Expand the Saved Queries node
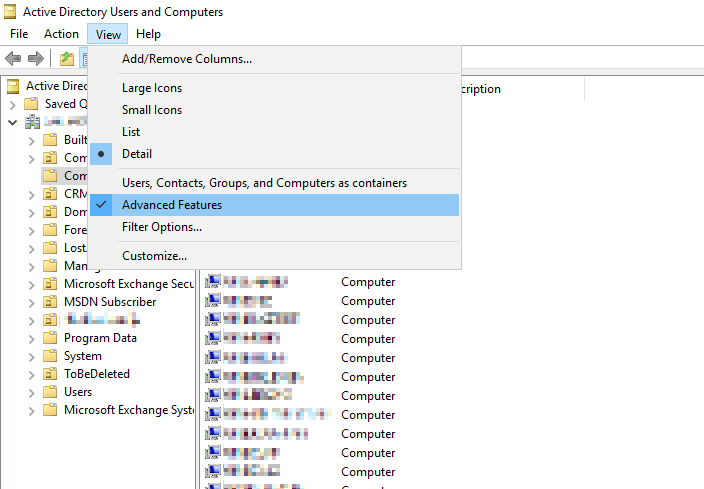The height and width of the screenshot is (489, 704). tap(13, 105)
